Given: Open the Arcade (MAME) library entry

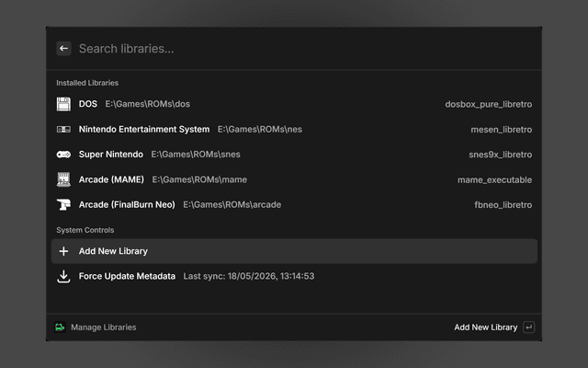Looking at the screenshot, I should [x=294, y=179].
